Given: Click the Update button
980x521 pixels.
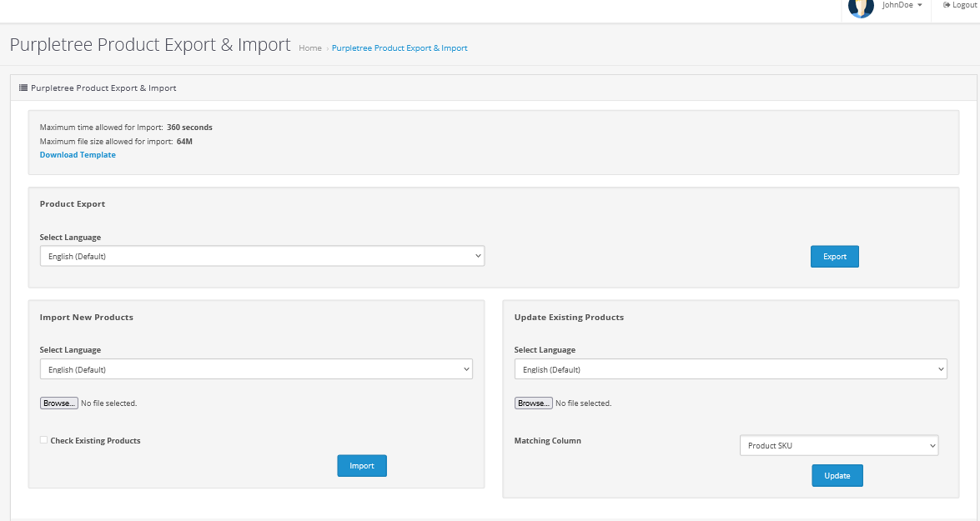Looking at the screenshot, I should (x=837, y=475).
